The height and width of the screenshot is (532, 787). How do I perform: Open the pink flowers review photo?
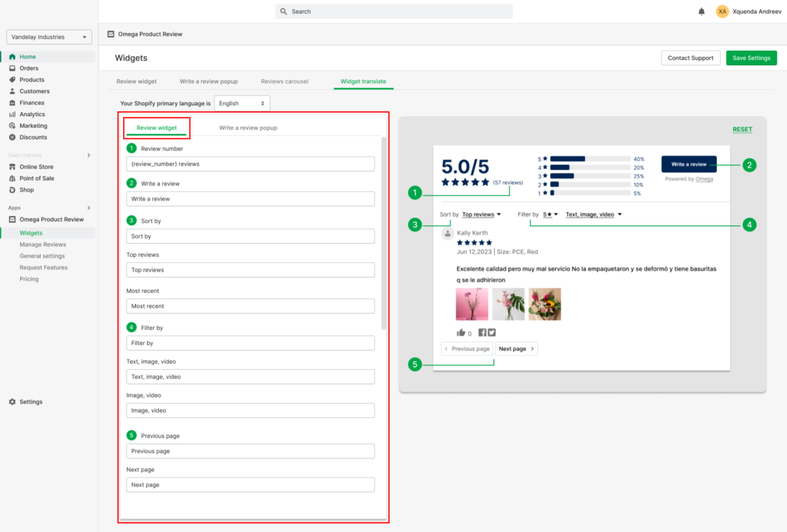pyautogui.click(x=472, y=304)
